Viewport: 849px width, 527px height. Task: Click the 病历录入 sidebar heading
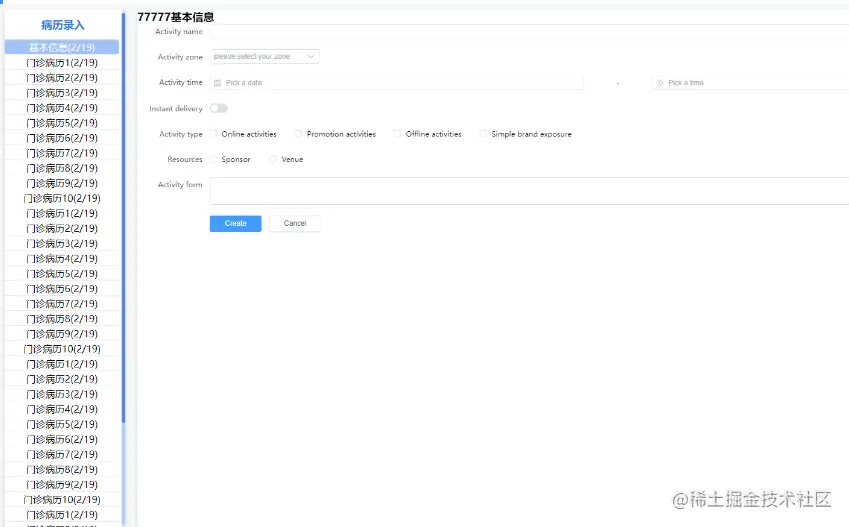pos(63,25)
